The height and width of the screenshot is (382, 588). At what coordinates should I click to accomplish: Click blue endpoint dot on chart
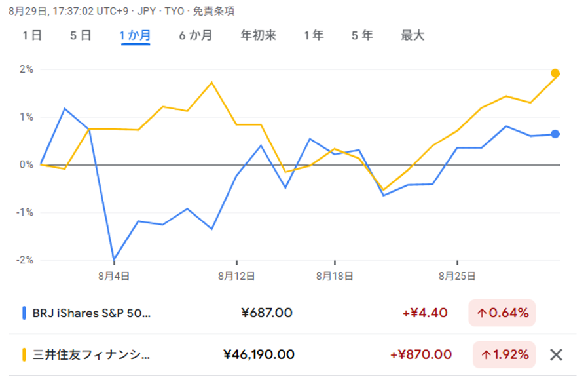(555, 134)
